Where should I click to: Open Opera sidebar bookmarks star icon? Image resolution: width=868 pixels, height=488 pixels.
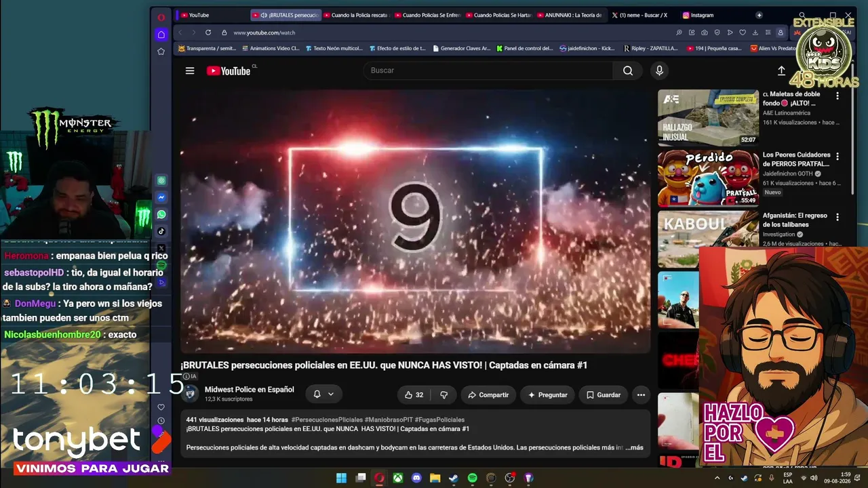coord(161,52)
